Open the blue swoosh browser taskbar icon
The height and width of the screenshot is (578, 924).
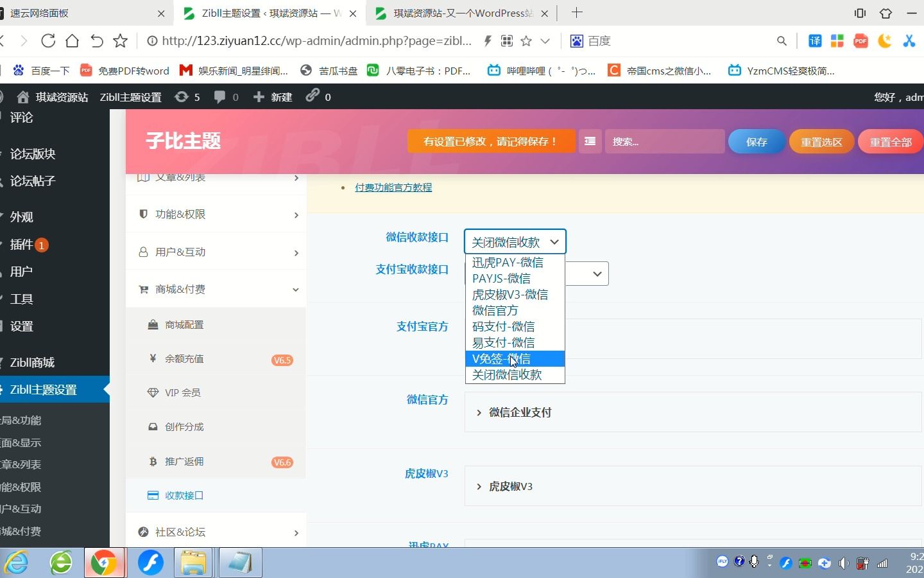tap(151, 563)
